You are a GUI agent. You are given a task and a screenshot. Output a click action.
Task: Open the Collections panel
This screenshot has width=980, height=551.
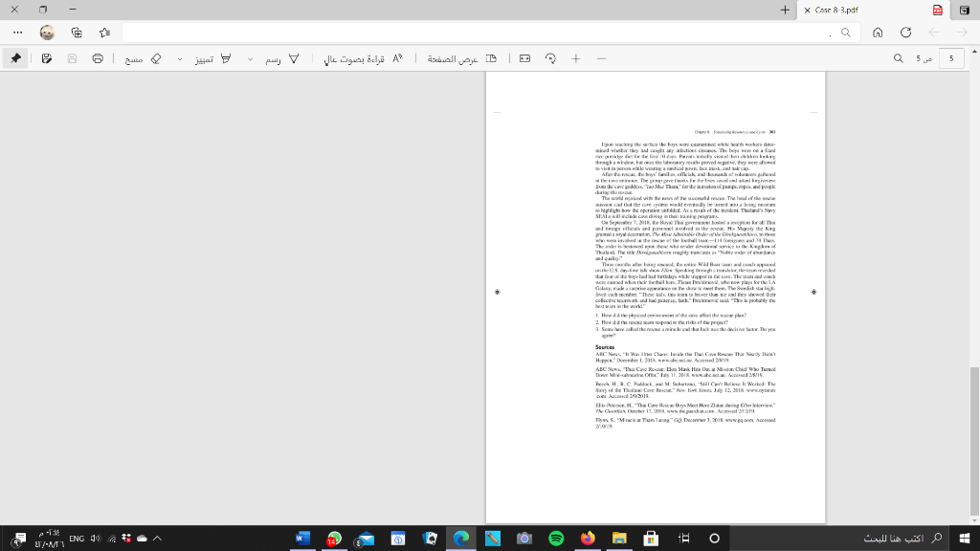[77, 33]
